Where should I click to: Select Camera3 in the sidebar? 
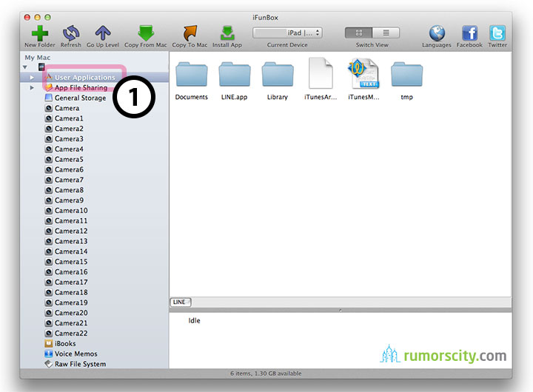(69, 138)
